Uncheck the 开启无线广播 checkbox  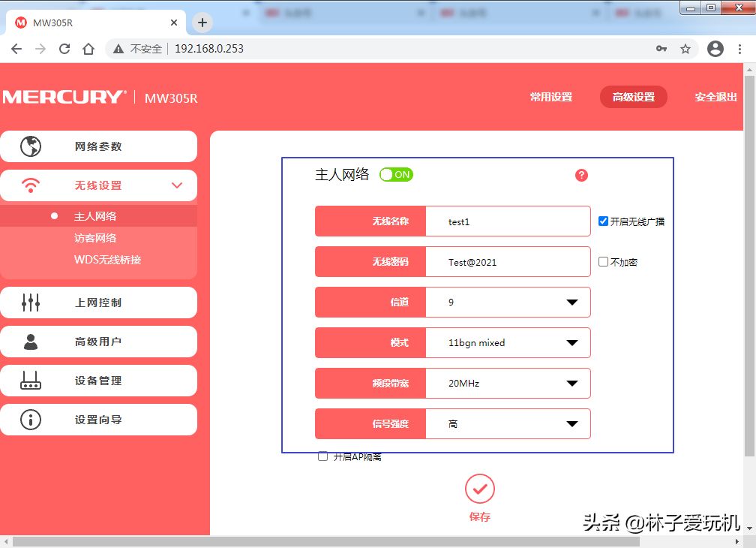tap(603, 221)
